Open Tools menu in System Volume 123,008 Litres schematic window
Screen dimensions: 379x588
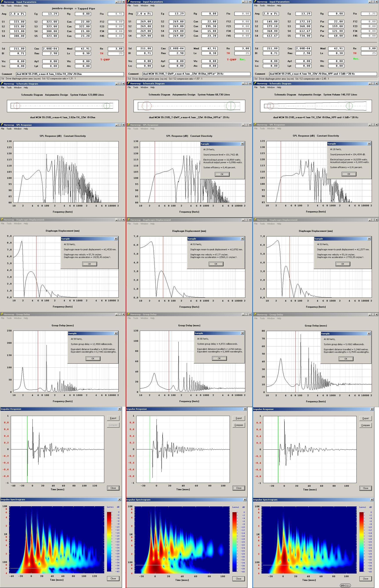point(9,88)
